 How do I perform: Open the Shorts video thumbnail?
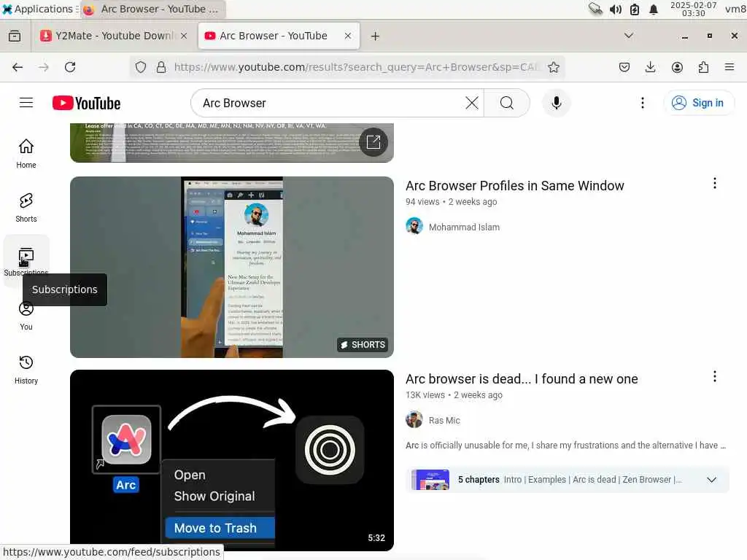point(232,267)
